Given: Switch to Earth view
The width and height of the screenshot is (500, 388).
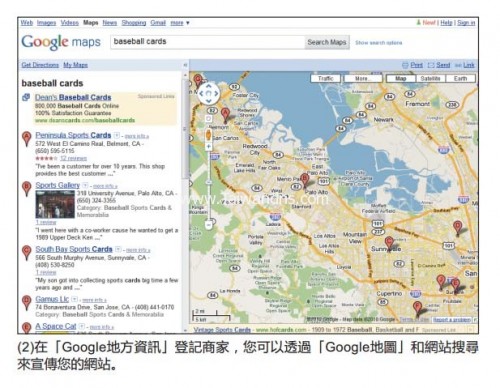Looking at the screenshot, I should pos(460,78).
